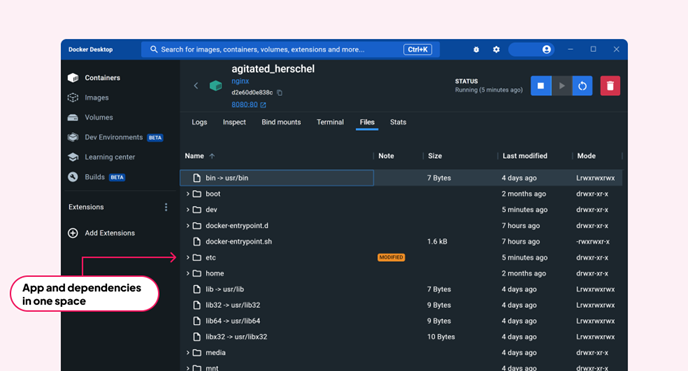Select the lib -> usr/lib row
This screenshot has height=371, width=688.
click(x=401, y=289)
